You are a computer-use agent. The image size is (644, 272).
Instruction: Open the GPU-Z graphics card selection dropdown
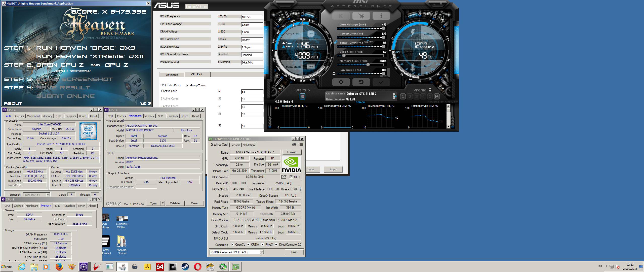(262, 252)
